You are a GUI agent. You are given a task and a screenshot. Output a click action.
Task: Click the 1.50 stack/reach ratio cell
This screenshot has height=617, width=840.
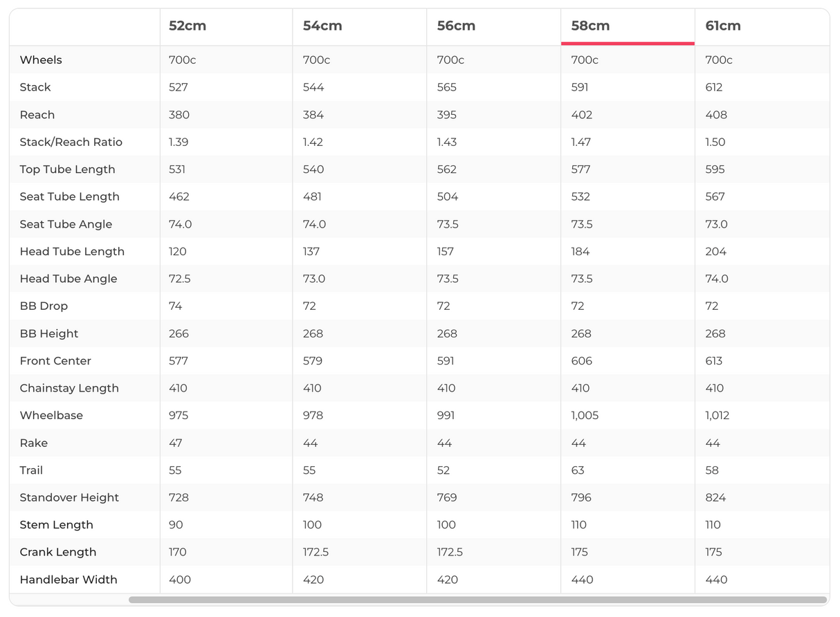click(x=715, y=142)
